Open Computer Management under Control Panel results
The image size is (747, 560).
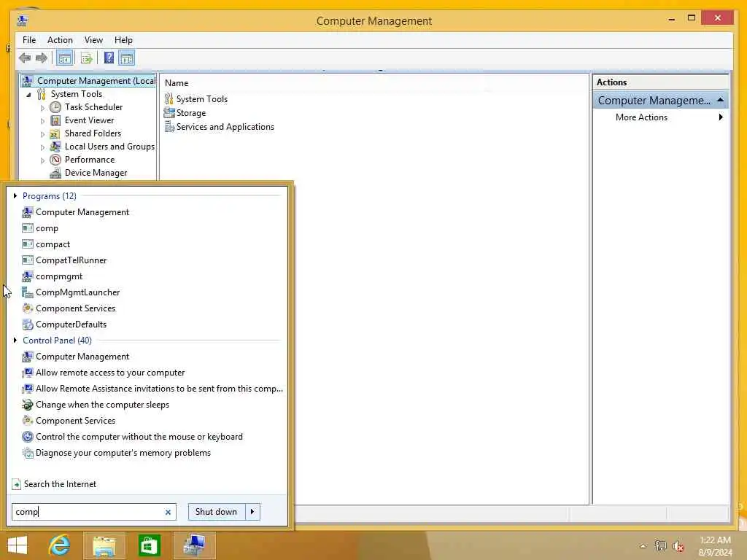[82, 357]
